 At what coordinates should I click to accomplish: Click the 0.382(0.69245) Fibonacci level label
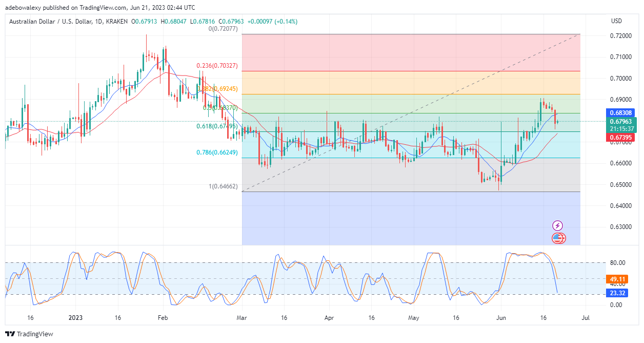coord(218,89)
